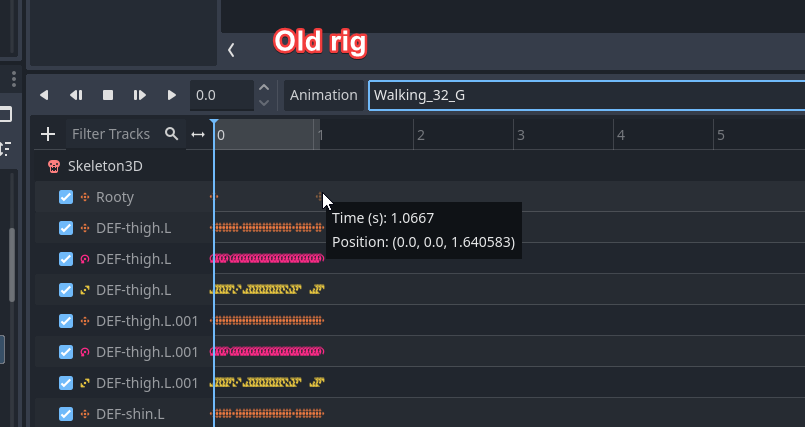Collapse panel with the left chevron arrow
The width and height of the screenshot is (805, 427).
231,49
